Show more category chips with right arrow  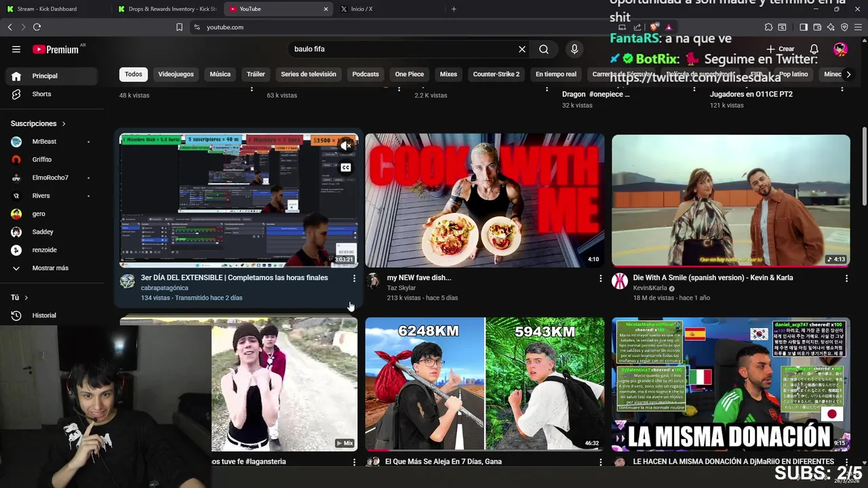tap(848, 74)
